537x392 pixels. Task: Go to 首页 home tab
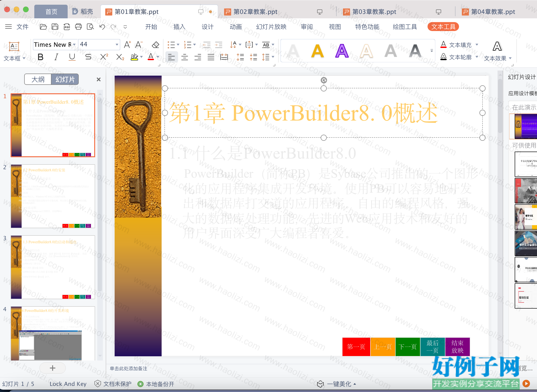51,12
